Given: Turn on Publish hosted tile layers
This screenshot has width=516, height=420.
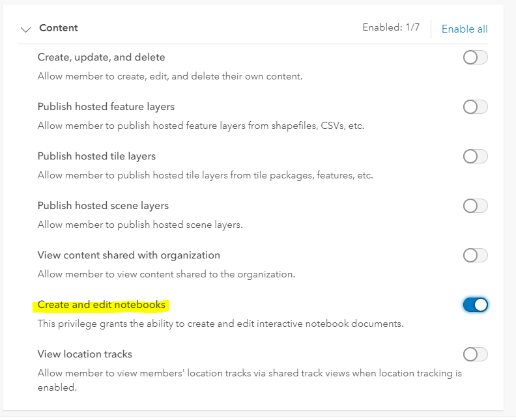Looking at the screenshot, I should pos(475,156).
